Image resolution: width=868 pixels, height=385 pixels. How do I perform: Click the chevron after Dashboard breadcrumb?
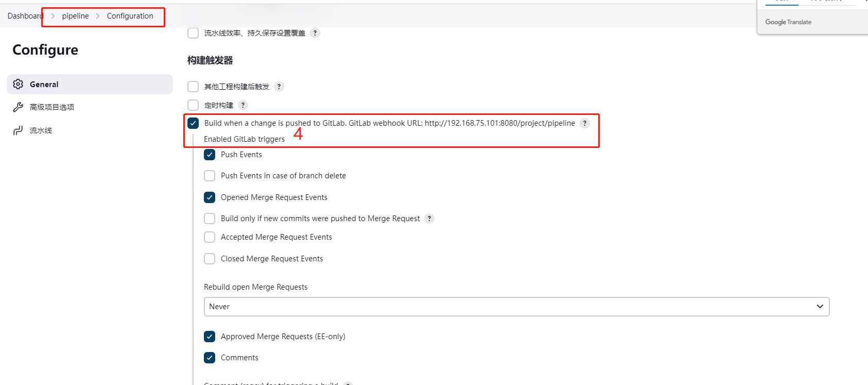pos(53,16)
